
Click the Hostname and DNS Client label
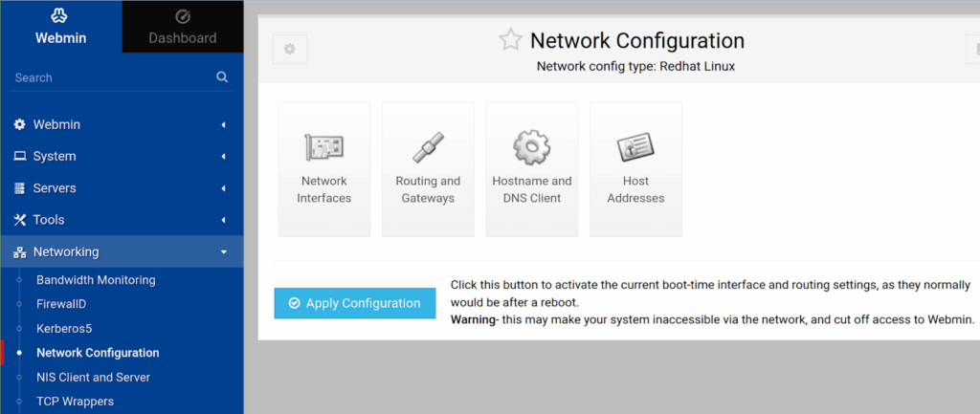(532, 190)
